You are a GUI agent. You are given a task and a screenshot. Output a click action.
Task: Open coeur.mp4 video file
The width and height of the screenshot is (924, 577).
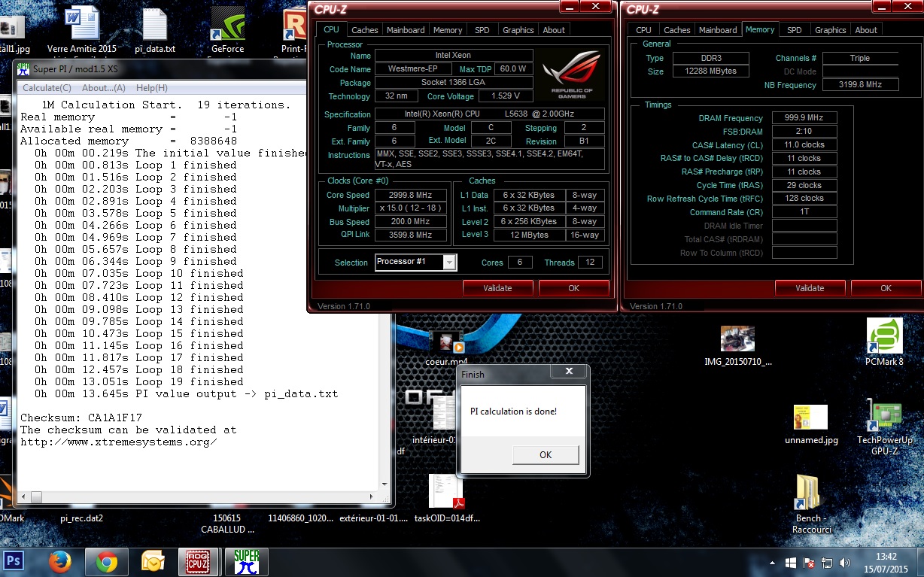[447, 347]
